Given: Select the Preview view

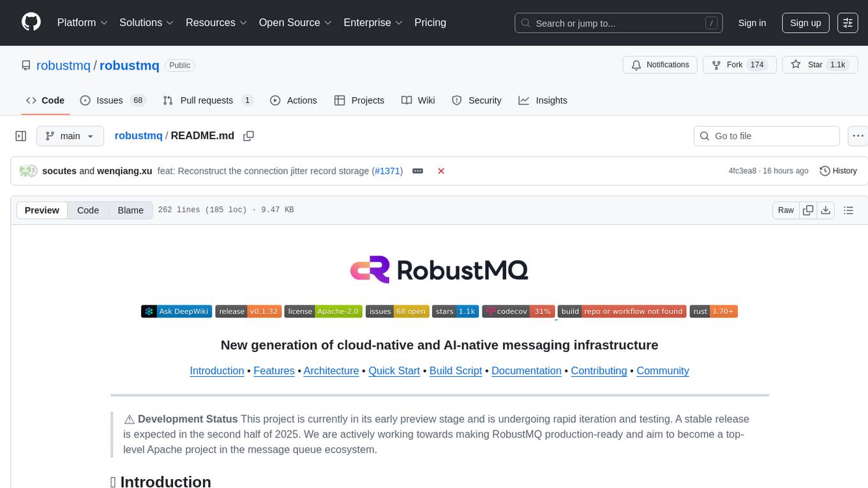Looking at the screenshot, I should 42,210.
